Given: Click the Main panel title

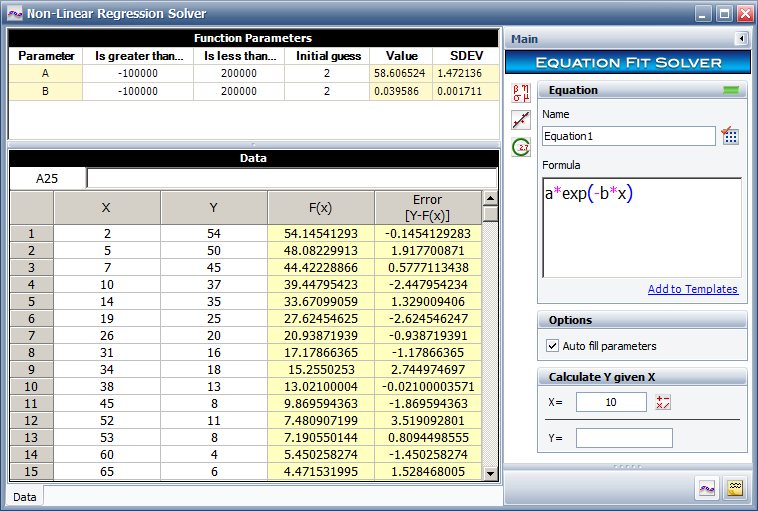Looking at the screenshot, I should (x=525, y=39).
